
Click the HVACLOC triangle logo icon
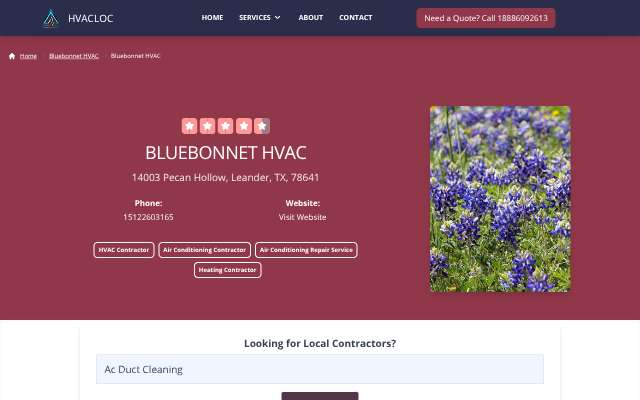pos(51,18)
